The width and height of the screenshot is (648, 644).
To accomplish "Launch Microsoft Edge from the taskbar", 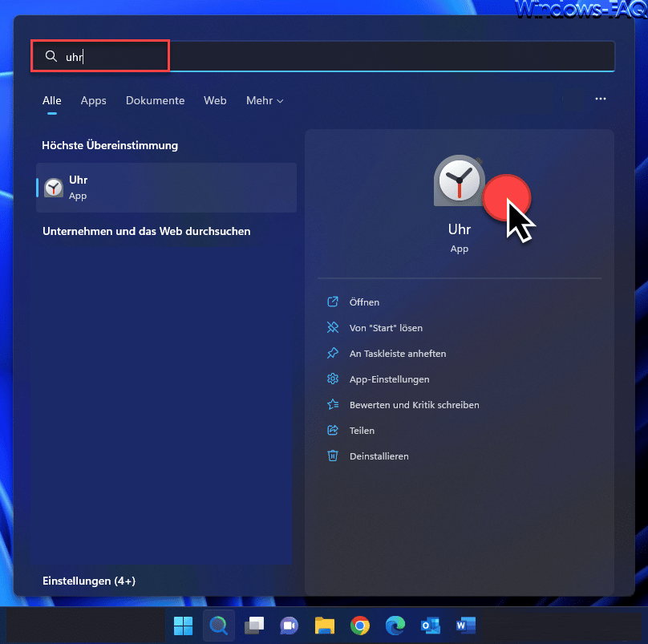I will pyautogui.click(x=395, y=626).
